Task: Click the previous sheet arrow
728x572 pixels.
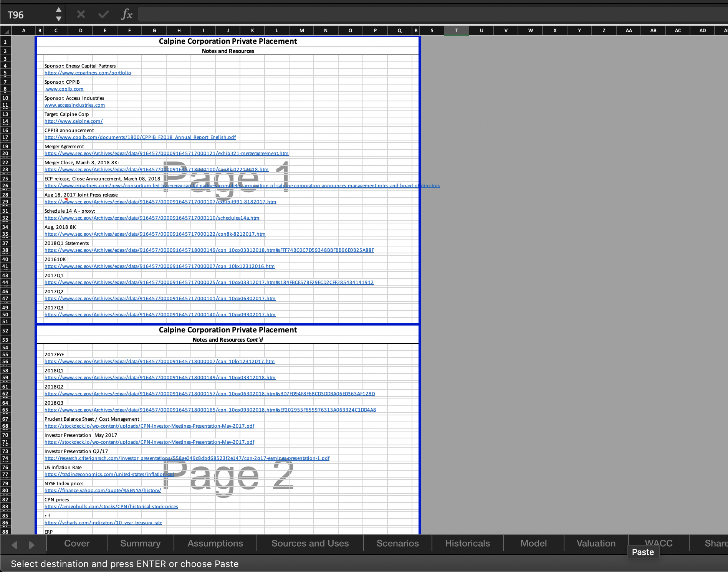Action: (15, 545)
